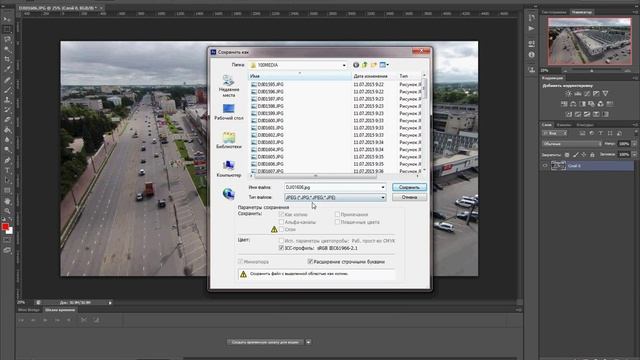
Task: Open the file type JPEG dropdown
Action: tap(383, 198)
